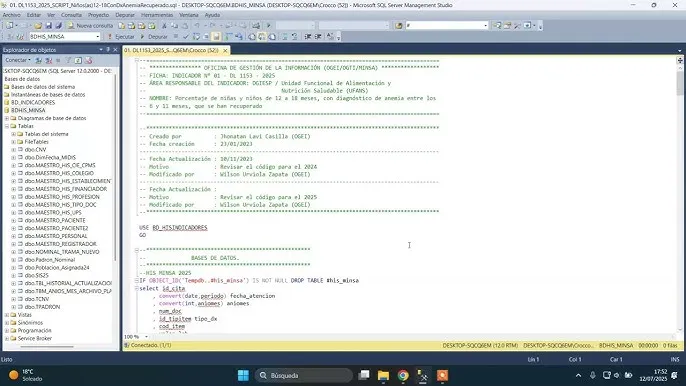The image size is (686, 386).
Task: Refresh the Object Explorer tree
Action: 78,60
